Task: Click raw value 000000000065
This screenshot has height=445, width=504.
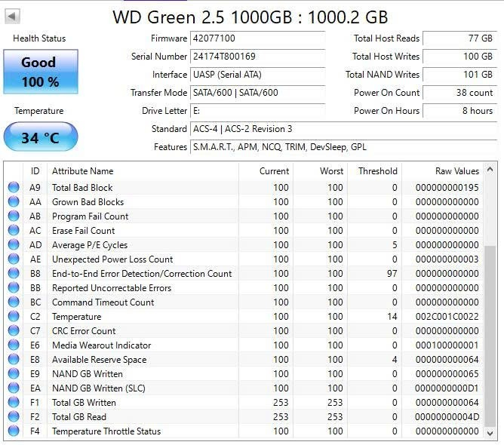Action: pos(447,373)
